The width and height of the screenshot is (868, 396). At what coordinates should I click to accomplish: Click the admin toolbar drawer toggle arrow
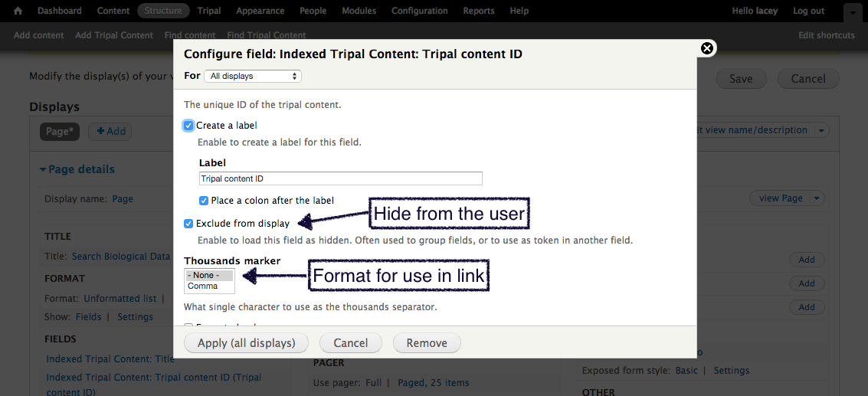pos(853,12)
